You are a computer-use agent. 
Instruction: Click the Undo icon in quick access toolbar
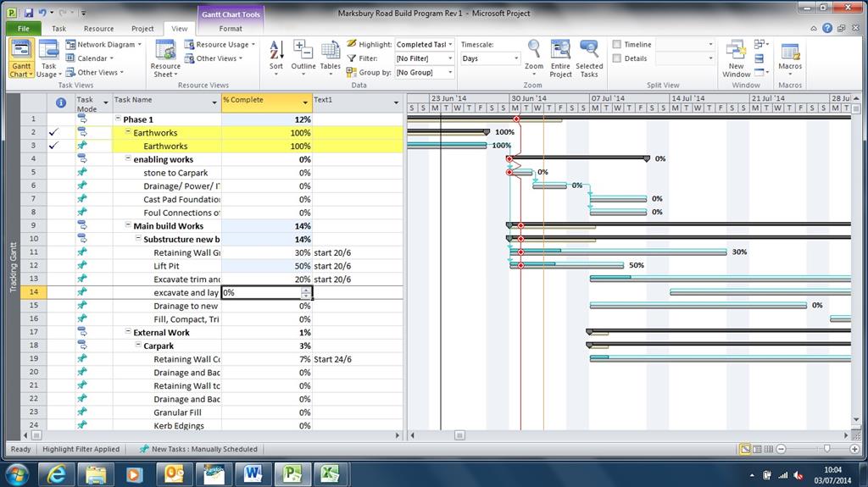tap(42, 13)
